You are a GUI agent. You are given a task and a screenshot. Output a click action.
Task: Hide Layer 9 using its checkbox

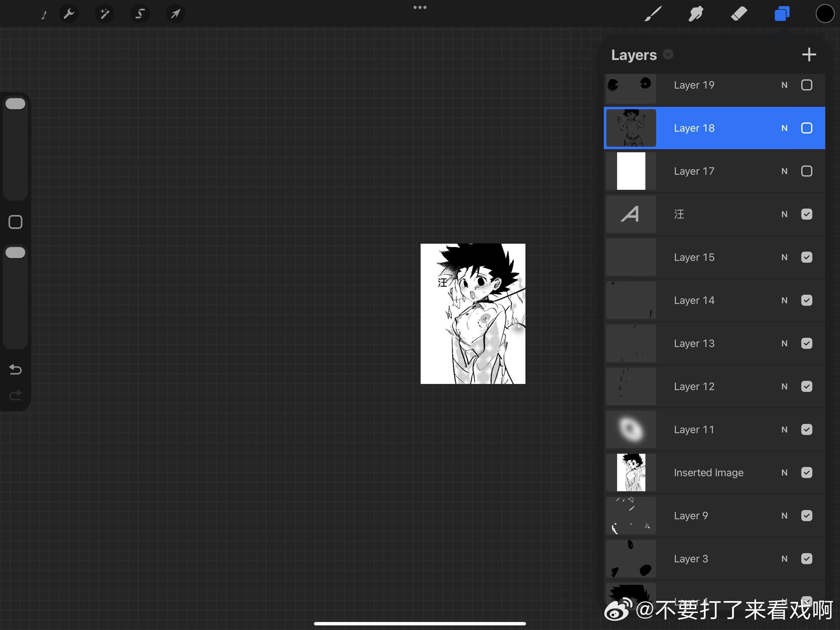[x=806, y=516]
